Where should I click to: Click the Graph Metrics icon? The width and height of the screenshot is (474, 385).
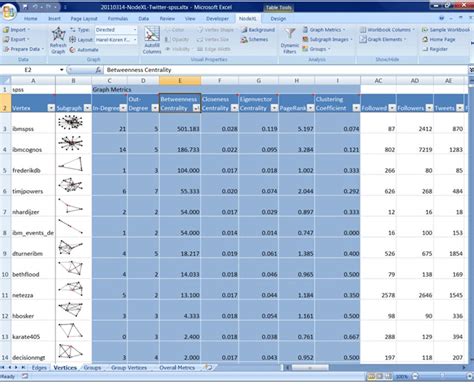click(x=305, y=30)
